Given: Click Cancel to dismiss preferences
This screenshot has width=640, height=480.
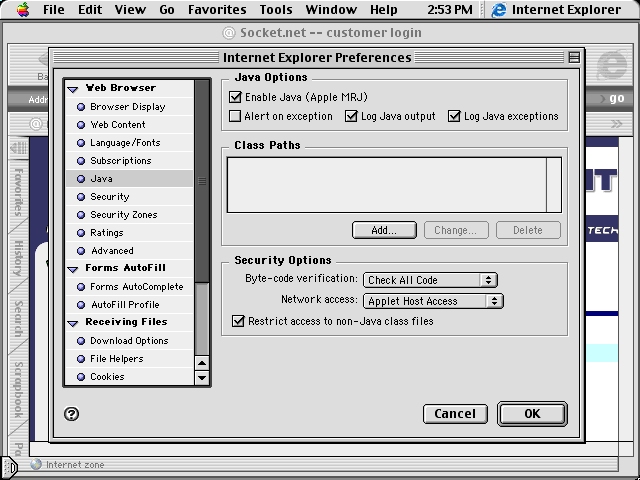Looking at the screenshot, I should tap(455, 414).
